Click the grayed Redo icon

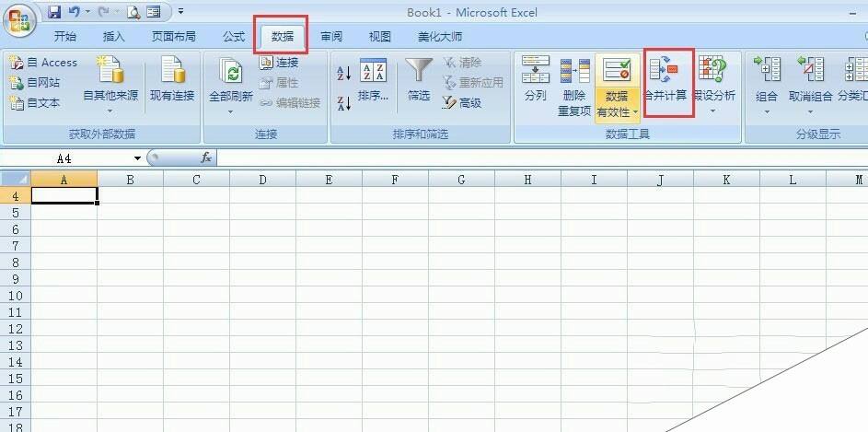(103, 12)
